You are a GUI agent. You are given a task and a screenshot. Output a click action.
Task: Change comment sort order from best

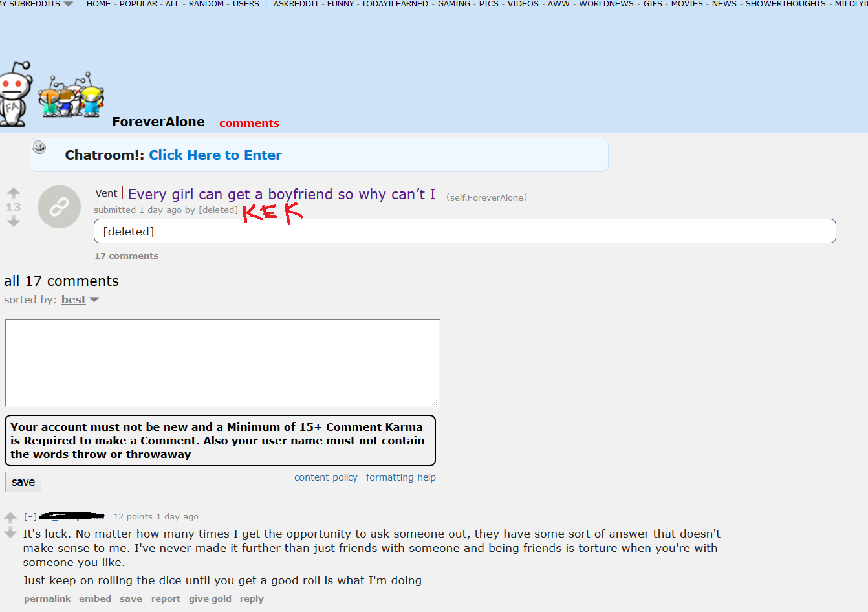coord(80,300)
